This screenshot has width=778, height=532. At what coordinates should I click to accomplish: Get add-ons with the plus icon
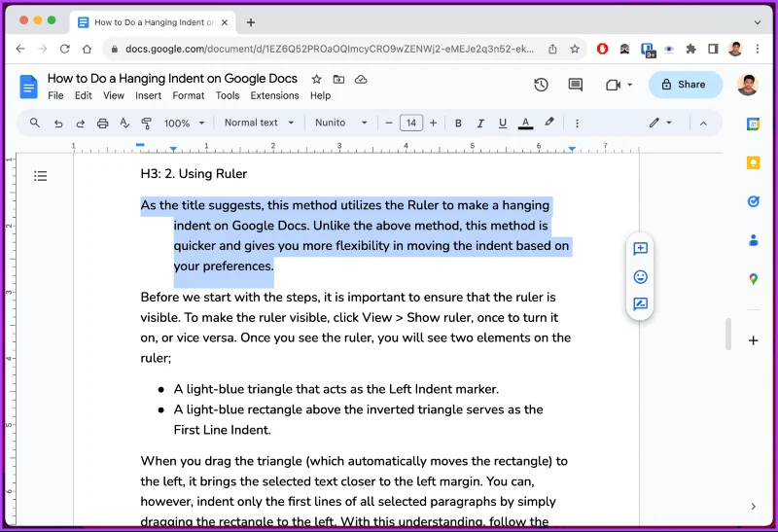(x=753, y=340)
